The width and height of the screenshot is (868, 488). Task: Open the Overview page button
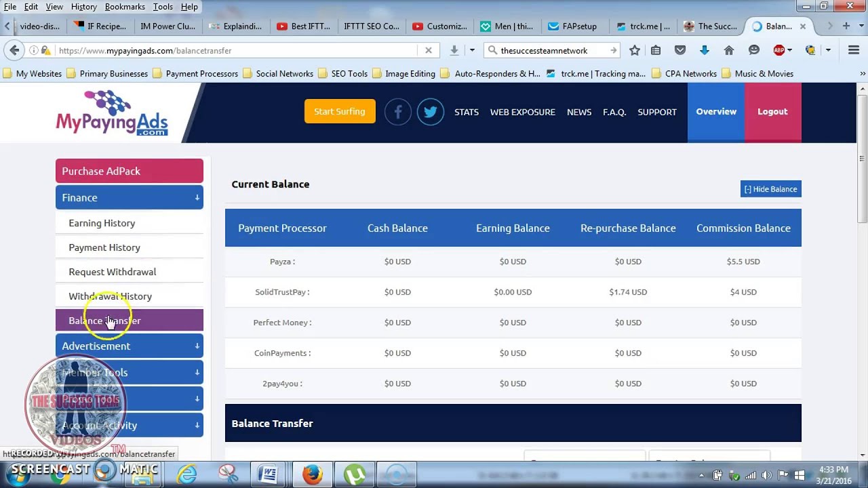pos(716,112)
